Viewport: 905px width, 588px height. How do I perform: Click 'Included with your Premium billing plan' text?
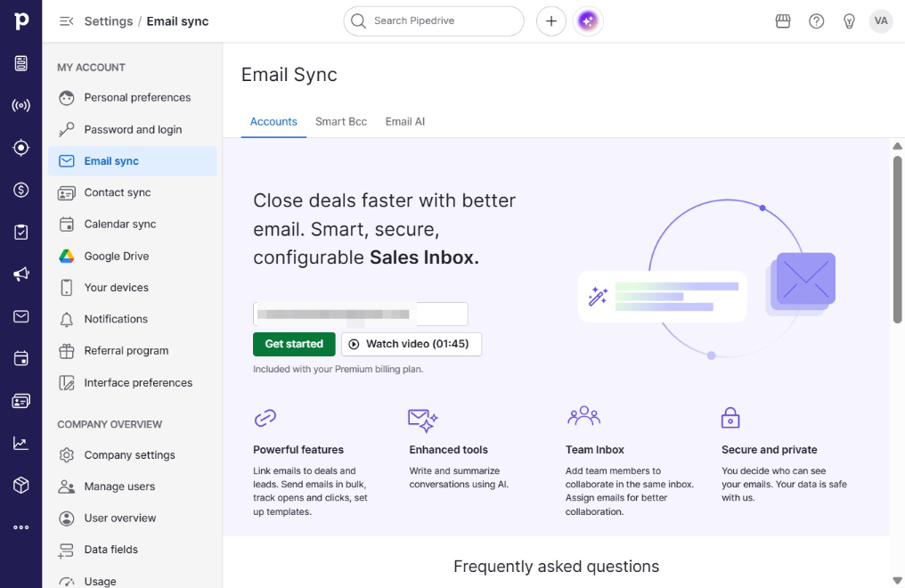tap(338, 370)
